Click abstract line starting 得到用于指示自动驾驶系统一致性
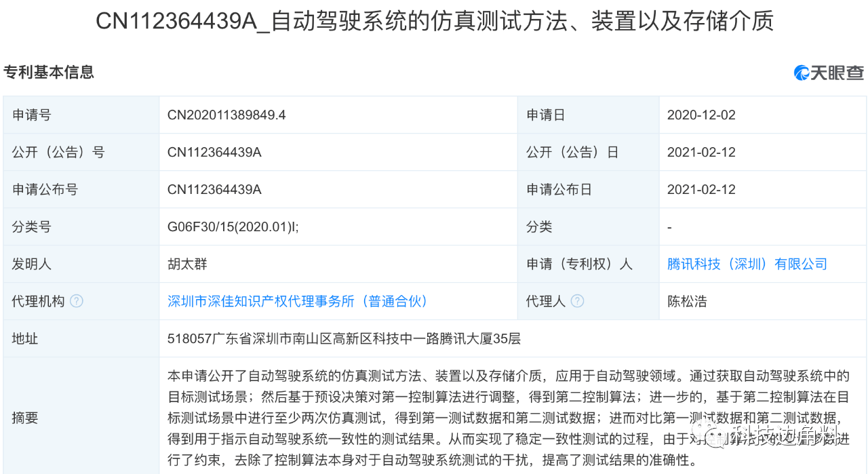Image resolution: width=868 pixels, height=474 pixels. tap(508, 439)
